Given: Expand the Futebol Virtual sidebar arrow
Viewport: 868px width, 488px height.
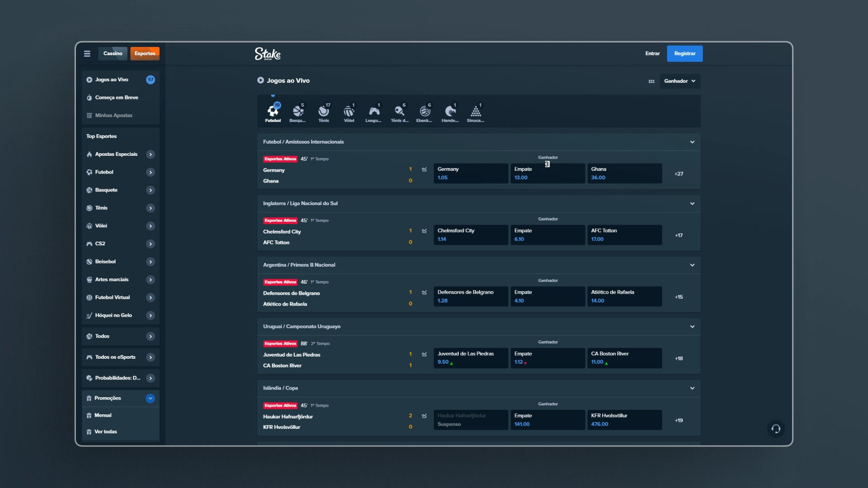Looking at the screenshot, I should (x=151, y=297).
